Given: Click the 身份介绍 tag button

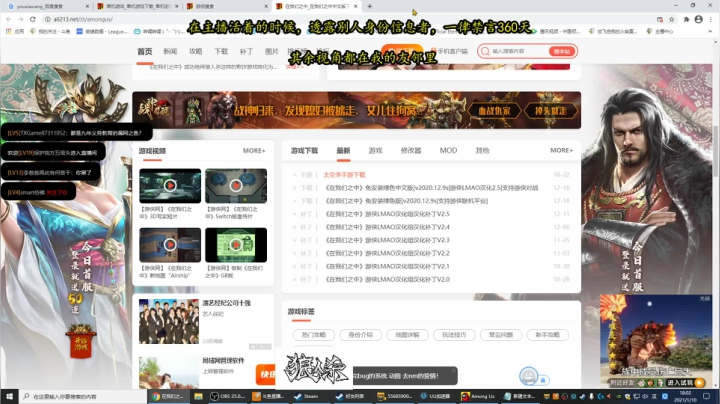Looking at the screenshot, I should (360, 335).
